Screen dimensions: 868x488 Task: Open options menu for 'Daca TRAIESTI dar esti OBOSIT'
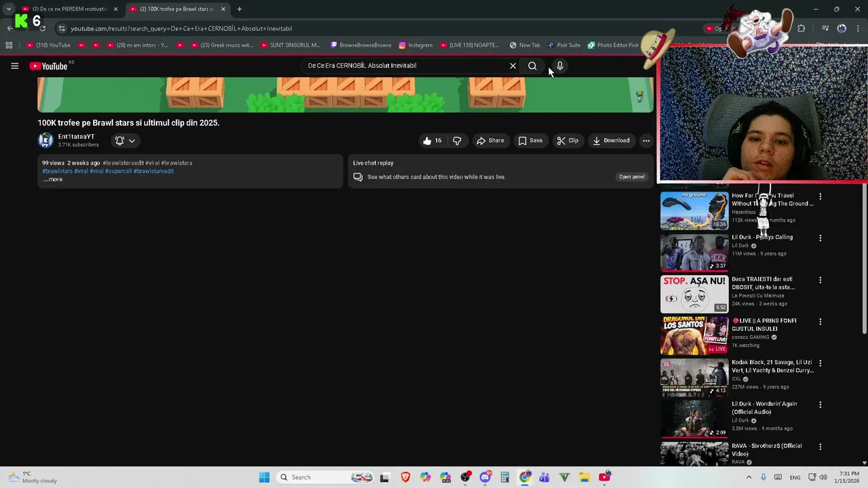click(820, 280)
